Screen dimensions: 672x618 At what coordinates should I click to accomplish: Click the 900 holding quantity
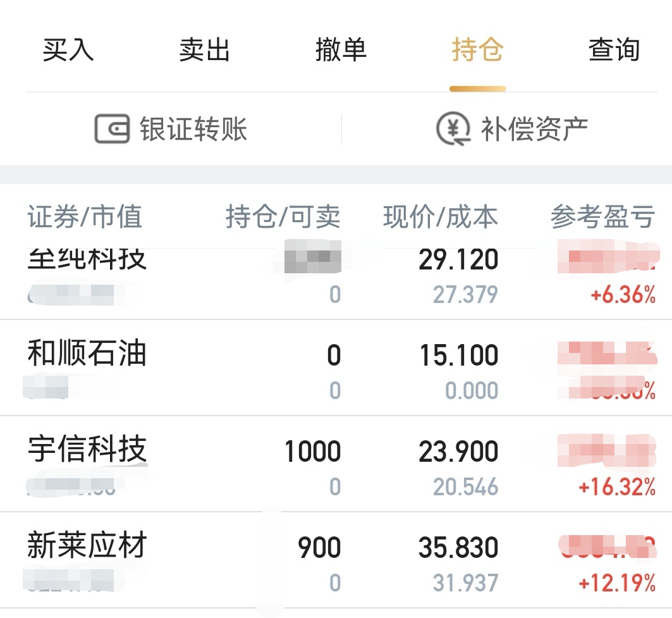pos(319,548)
